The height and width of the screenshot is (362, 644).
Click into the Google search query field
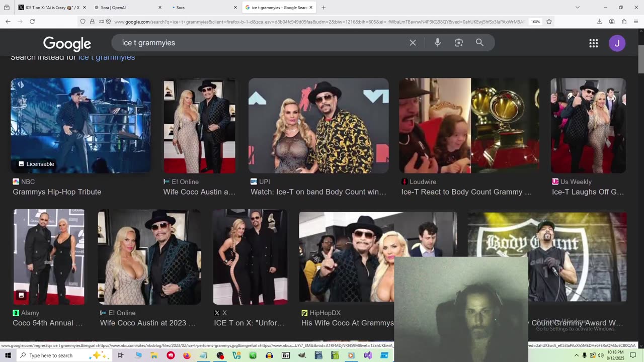pos(262,43)
